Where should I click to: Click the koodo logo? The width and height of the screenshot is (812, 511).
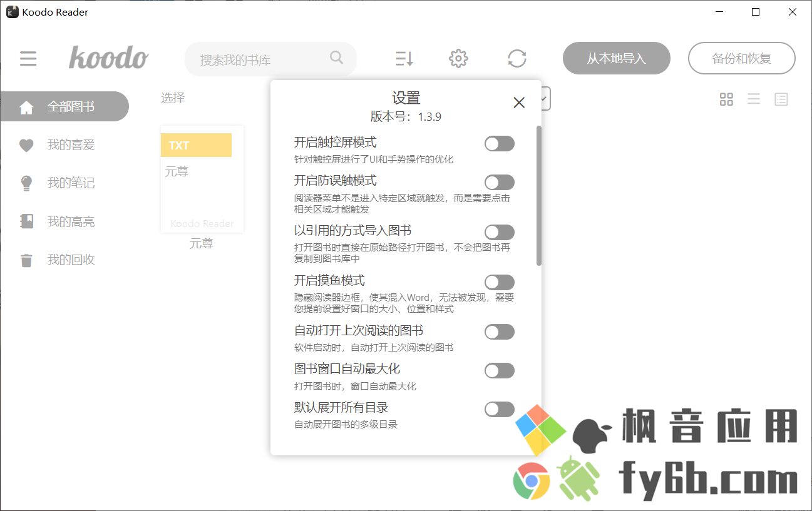pos(108,58)
